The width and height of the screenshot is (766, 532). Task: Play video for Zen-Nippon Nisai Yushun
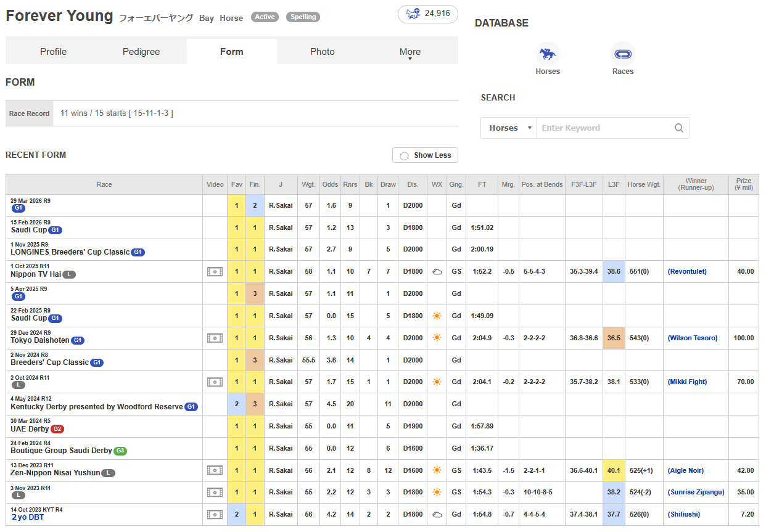click(215, 470)
